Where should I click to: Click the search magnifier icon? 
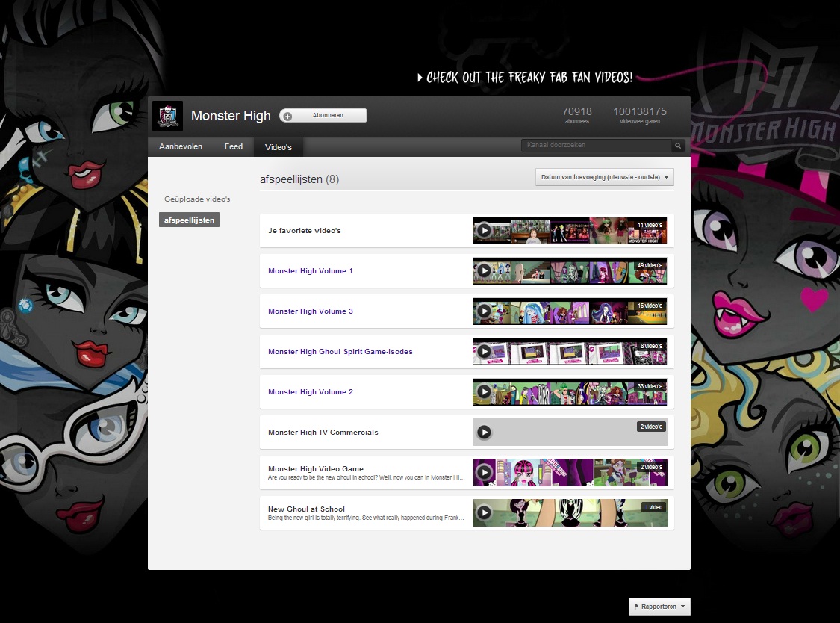(x=678, y=146)
